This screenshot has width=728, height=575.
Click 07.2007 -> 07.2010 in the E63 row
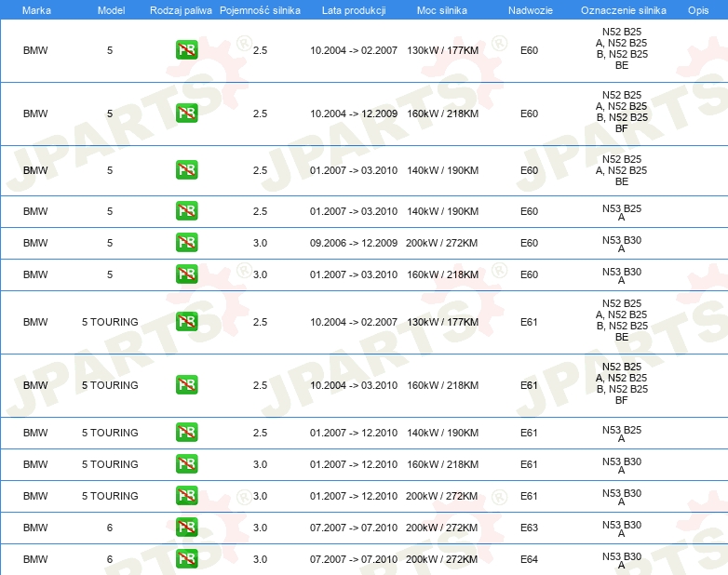(354, 528)
